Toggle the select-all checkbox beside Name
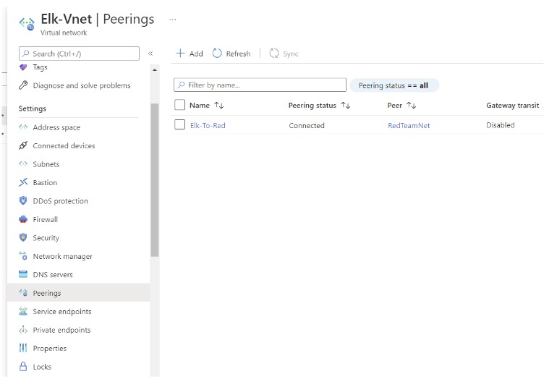This screenshot has height=392, width=557. click(x=180, y=105)
